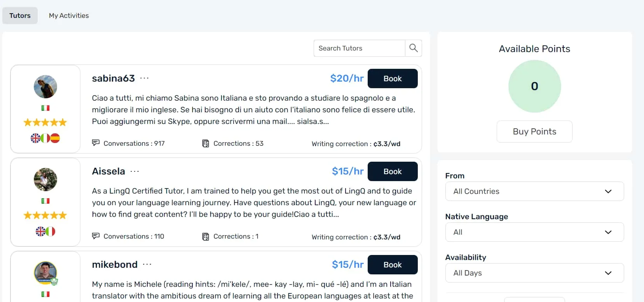The width and height of the screenshot is (644, 302).
Task: Click sabina63's Corrections document icon
Action: [x=206, y=143]
